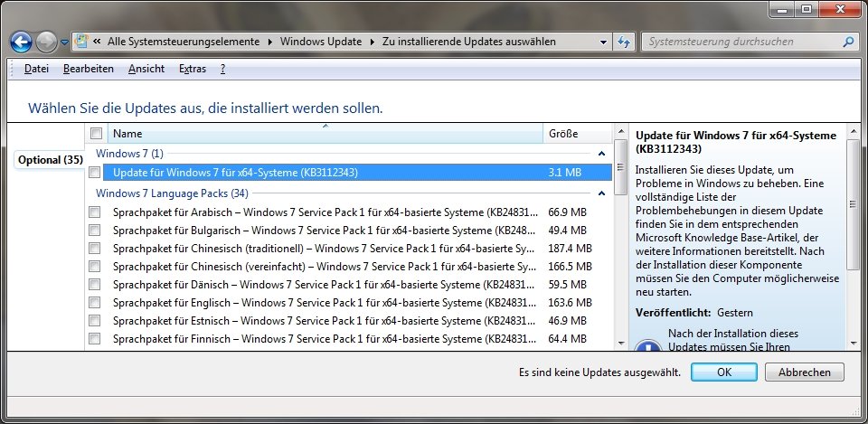
Task: Click the details pane scrollbar thumb
Action: pos(853,204)
